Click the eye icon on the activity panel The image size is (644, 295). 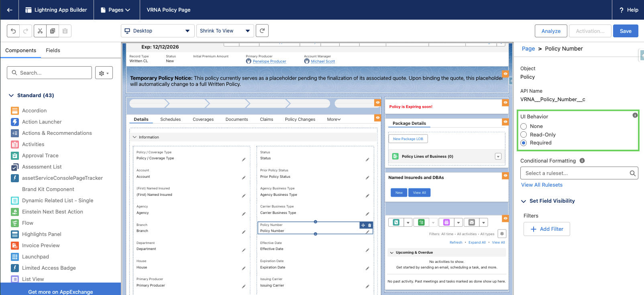click(505, 218)
